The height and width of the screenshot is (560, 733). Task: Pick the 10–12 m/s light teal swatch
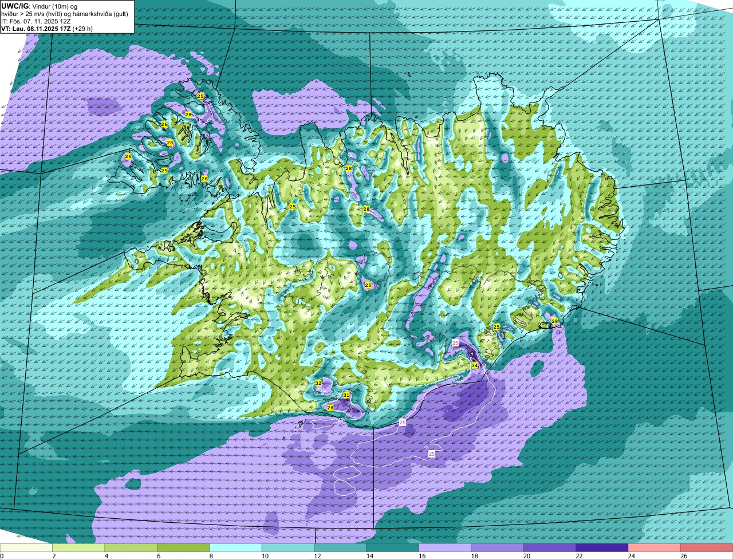tap(288, 547)
